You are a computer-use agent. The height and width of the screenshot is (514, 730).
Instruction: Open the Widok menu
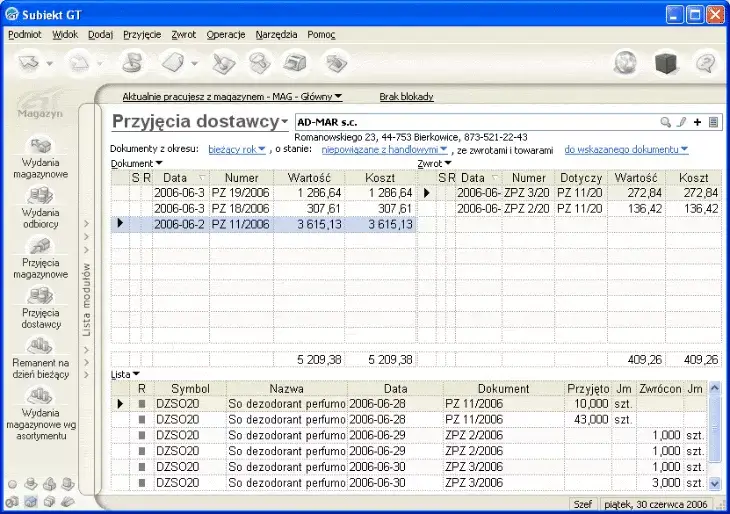pyautogui.click(x=65, y=34)
